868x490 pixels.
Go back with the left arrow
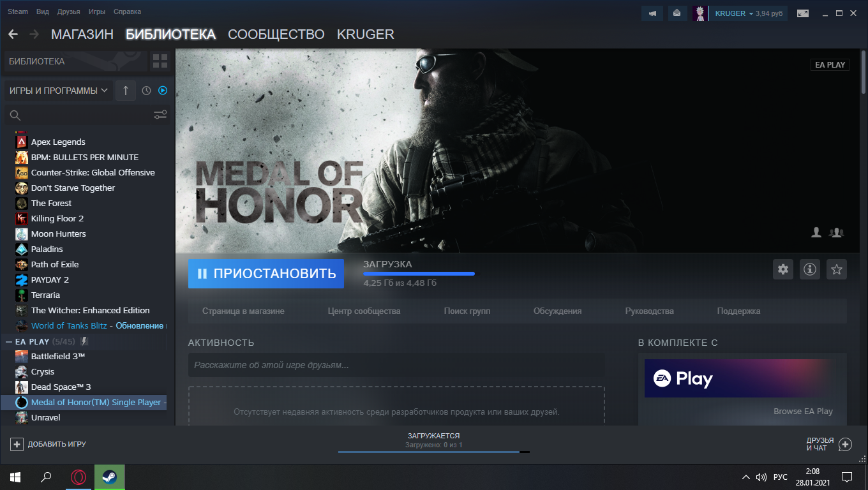point(13,34)
